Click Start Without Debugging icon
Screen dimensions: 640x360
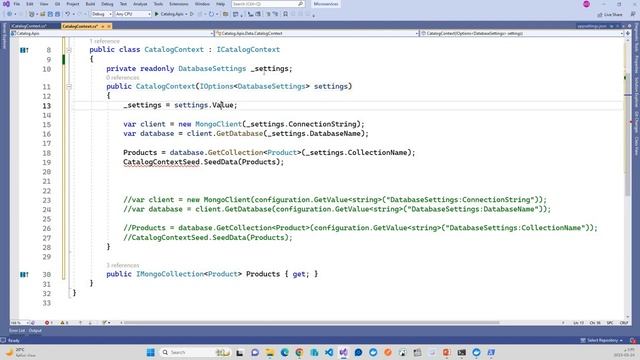tap(191, 14)
